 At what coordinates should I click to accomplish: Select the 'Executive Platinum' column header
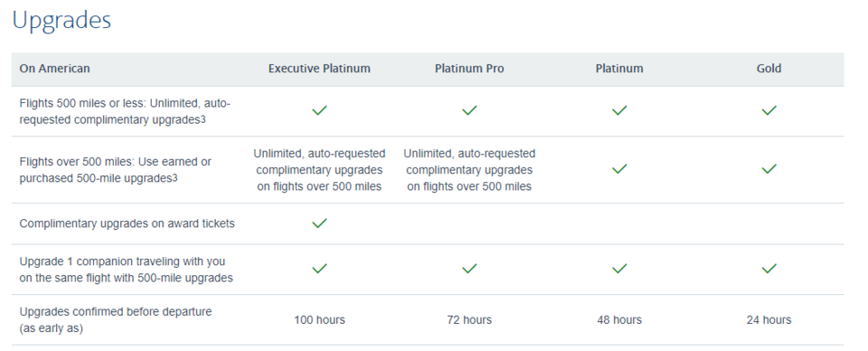[319, 69]
